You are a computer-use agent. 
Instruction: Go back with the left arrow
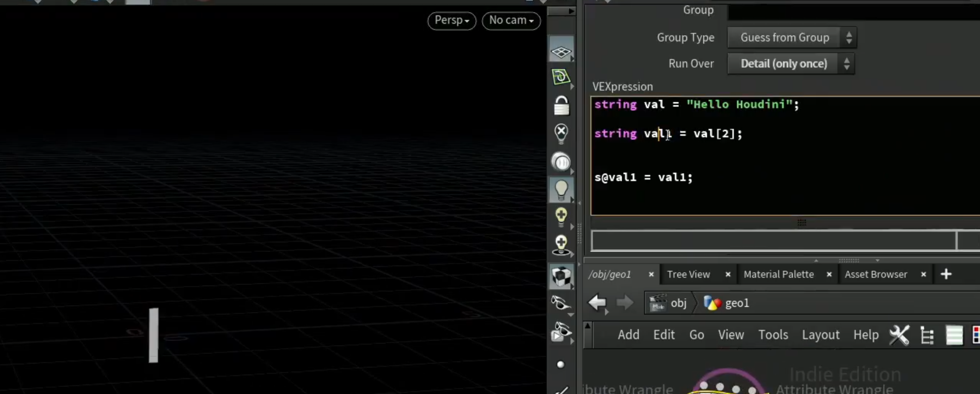[597, 303]
